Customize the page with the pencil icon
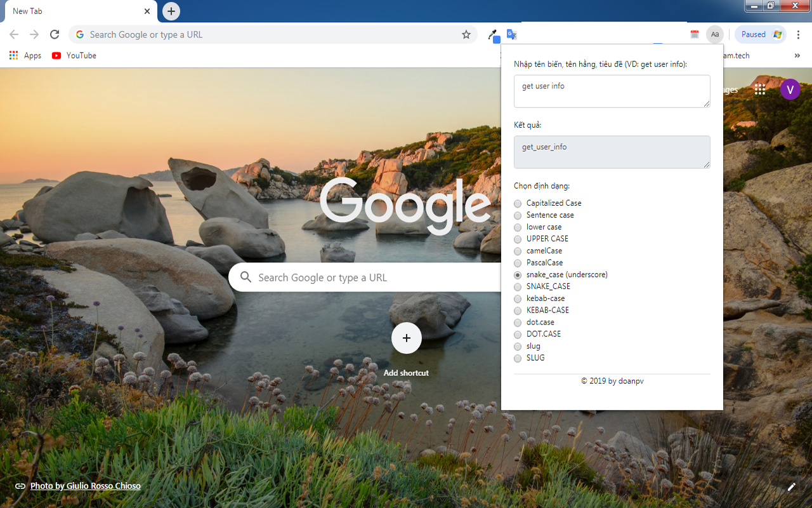 pos(791,487)
